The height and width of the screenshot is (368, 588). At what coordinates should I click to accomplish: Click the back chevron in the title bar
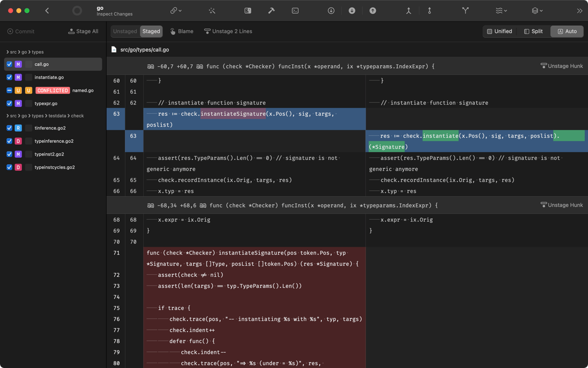(x=47, y=11)
